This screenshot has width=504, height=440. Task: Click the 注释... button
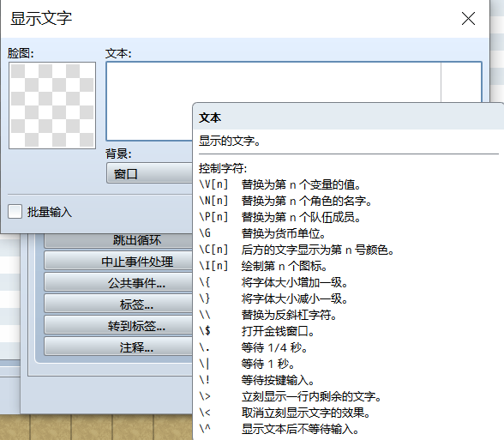coord(118,347)
